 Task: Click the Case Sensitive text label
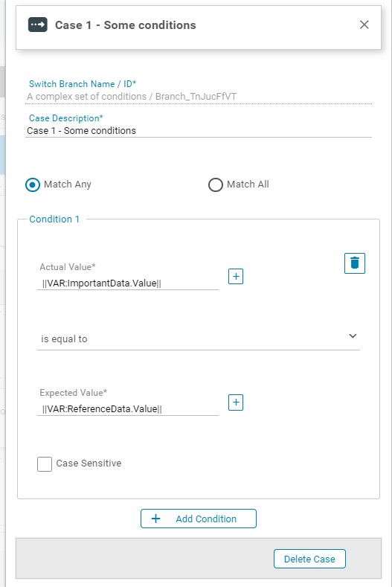[89, 463]
